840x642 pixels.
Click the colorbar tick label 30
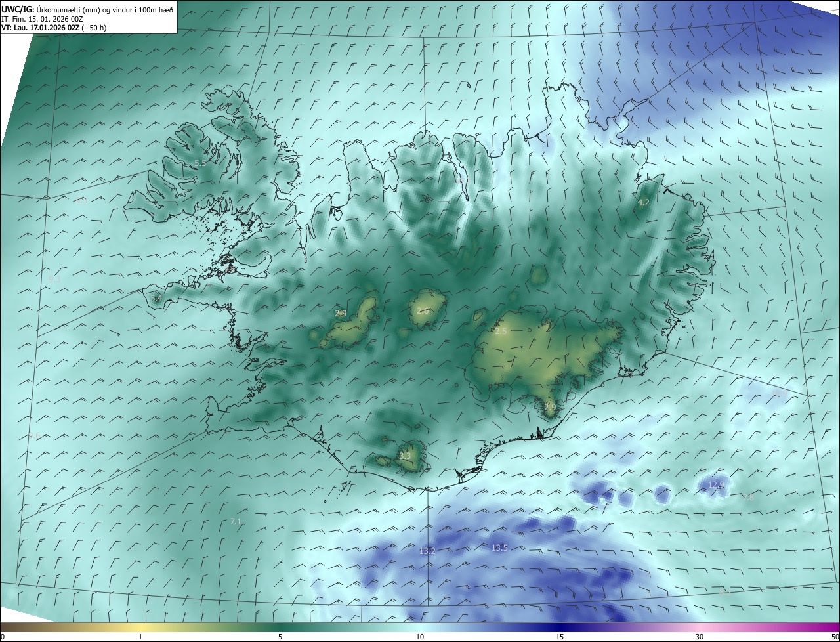tap(700, 637)
